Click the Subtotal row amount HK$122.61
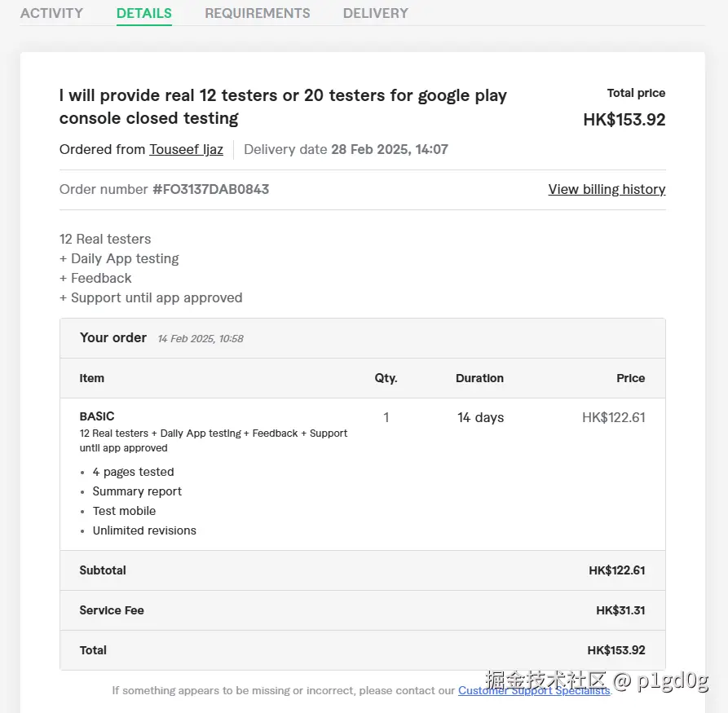728x713 pixels. pos(616,570)
